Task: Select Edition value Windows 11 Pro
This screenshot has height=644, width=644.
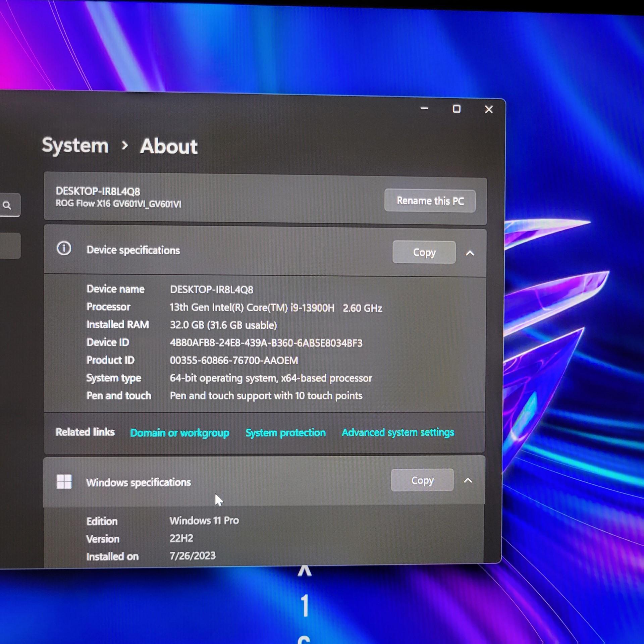Action: click(204, 521)
